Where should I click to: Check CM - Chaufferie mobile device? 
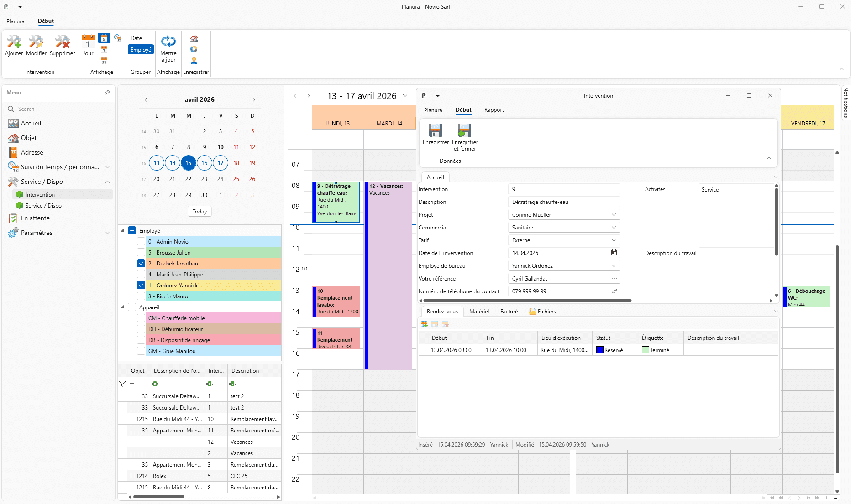(x=141, y=318)
